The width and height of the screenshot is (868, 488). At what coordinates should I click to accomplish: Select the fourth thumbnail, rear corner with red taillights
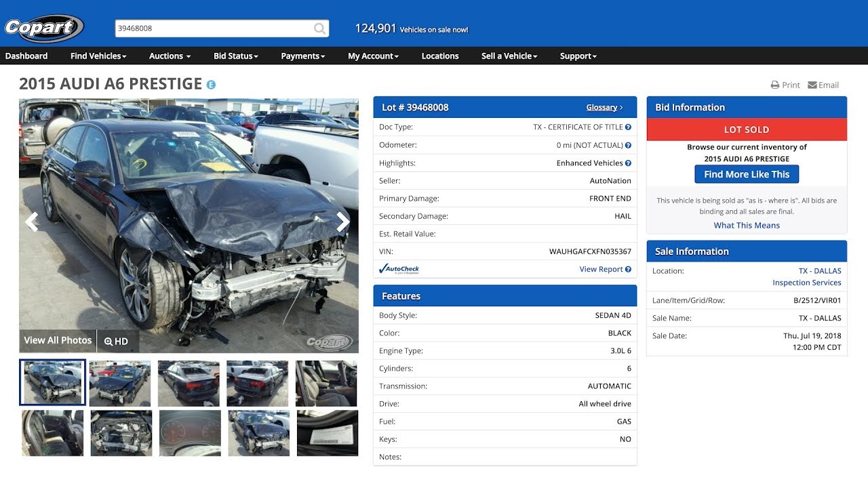pos(257,384)
